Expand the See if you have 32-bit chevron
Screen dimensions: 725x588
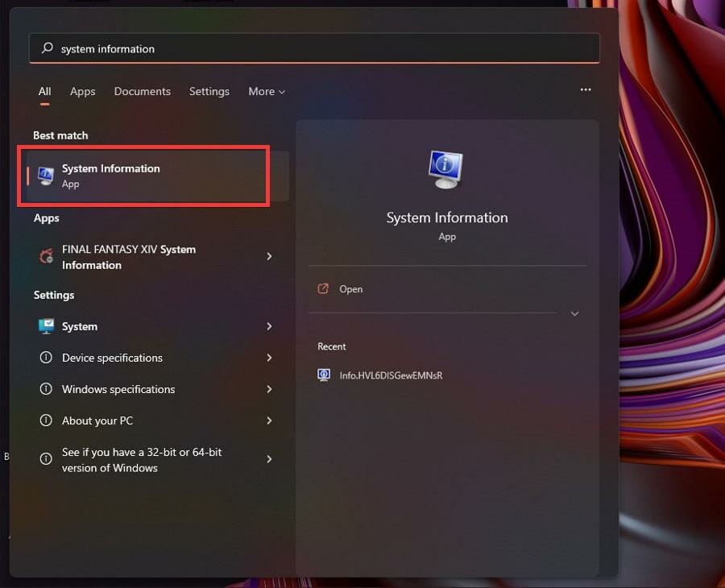tap(269, 459)
